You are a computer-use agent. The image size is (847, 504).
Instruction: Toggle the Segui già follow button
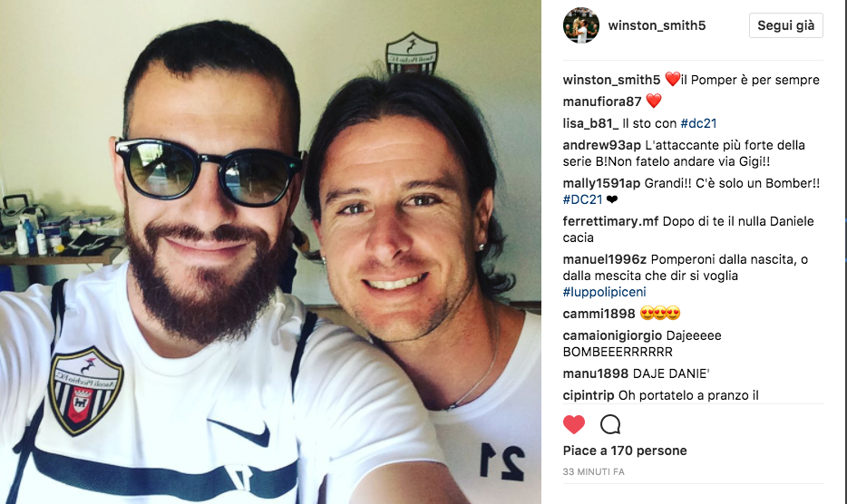point(786,25)
